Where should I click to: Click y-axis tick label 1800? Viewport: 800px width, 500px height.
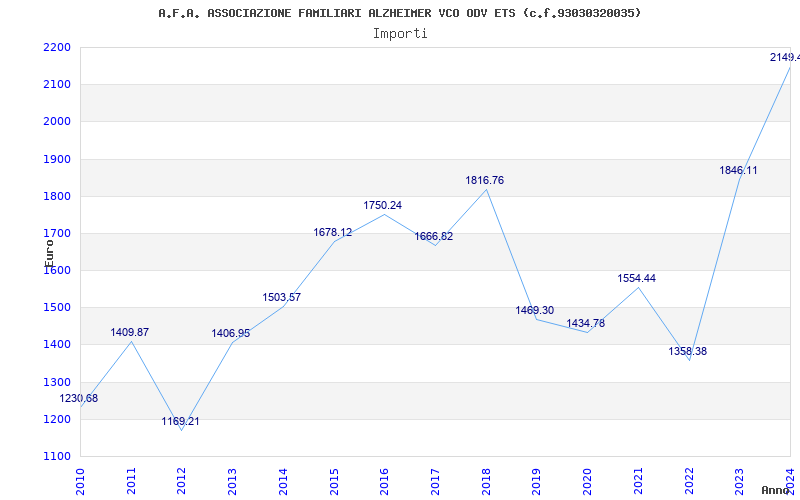[x=57, y=196]
